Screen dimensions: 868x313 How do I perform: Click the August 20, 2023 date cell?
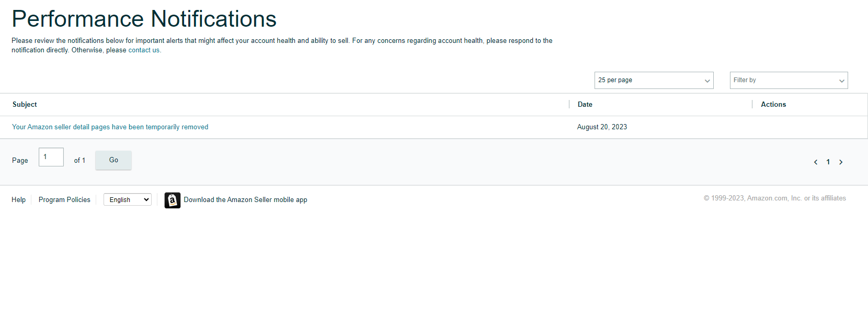pos(602,127)
